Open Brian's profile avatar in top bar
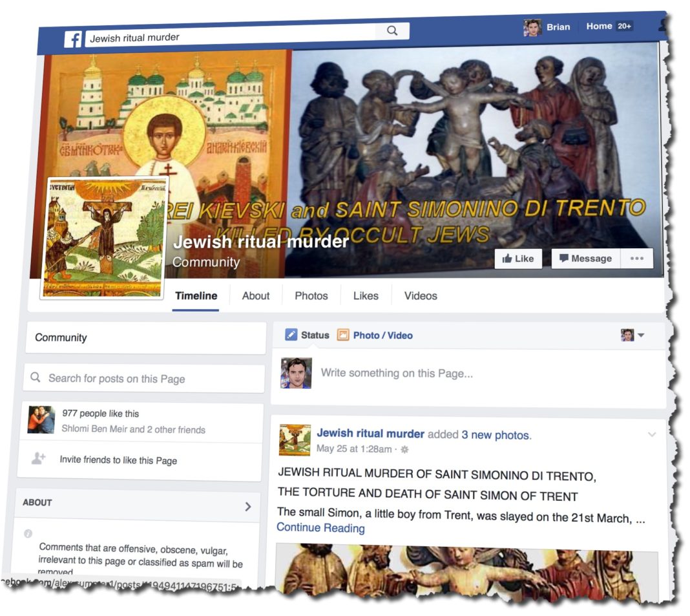Viewport: 690px width, 616px height. (532, 27)
